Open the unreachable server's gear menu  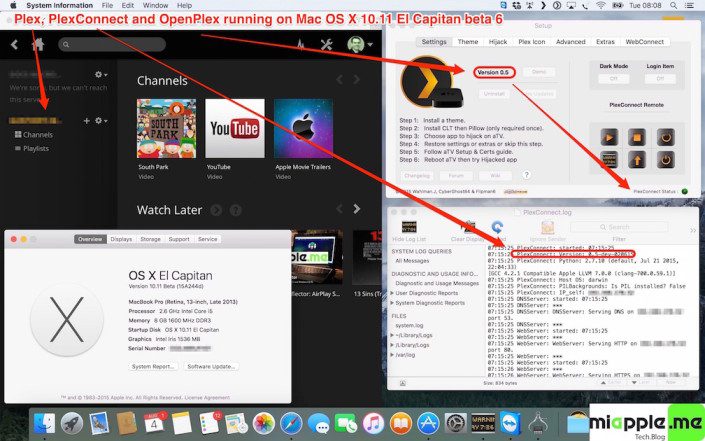(101, 75)
